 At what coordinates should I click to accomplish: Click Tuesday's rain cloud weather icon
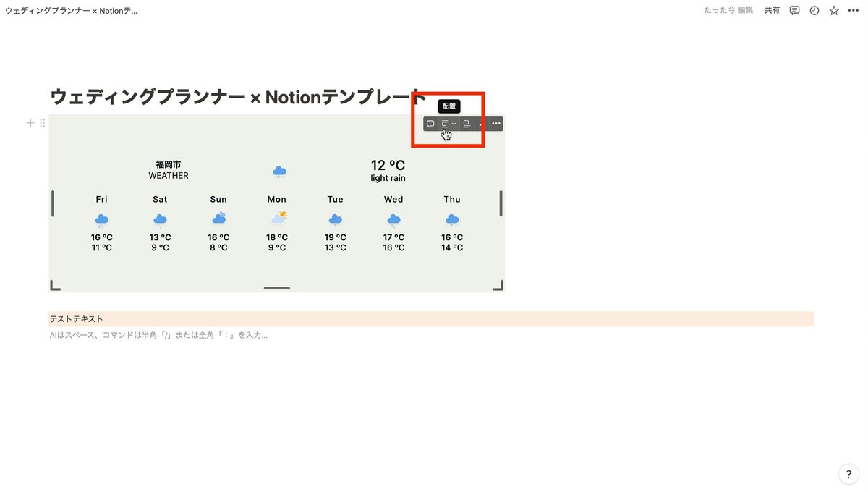point(335,219)
